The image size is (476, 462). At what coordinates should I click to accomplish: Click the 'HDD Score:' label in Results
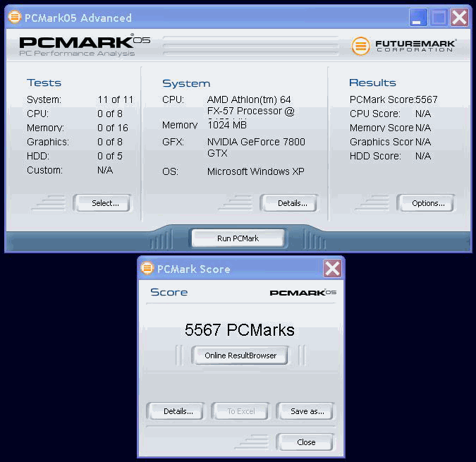tap(375, 156)
